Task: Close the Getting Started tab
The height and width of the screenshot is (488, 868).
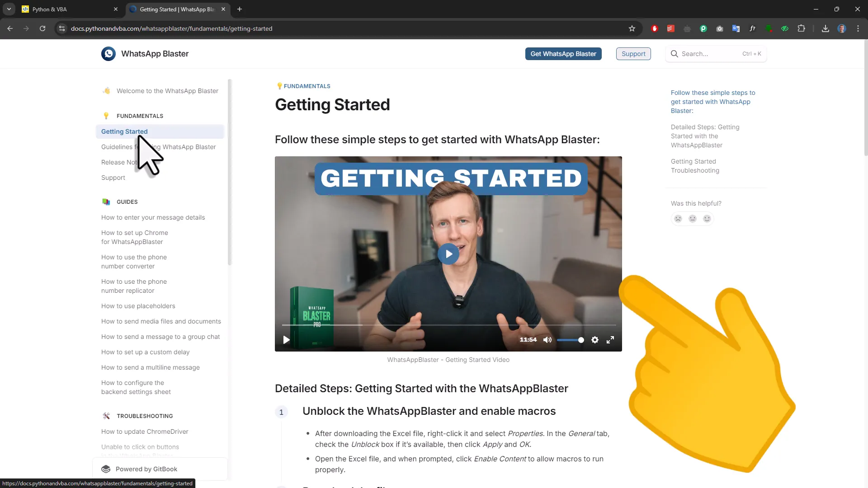Action: 223,9
